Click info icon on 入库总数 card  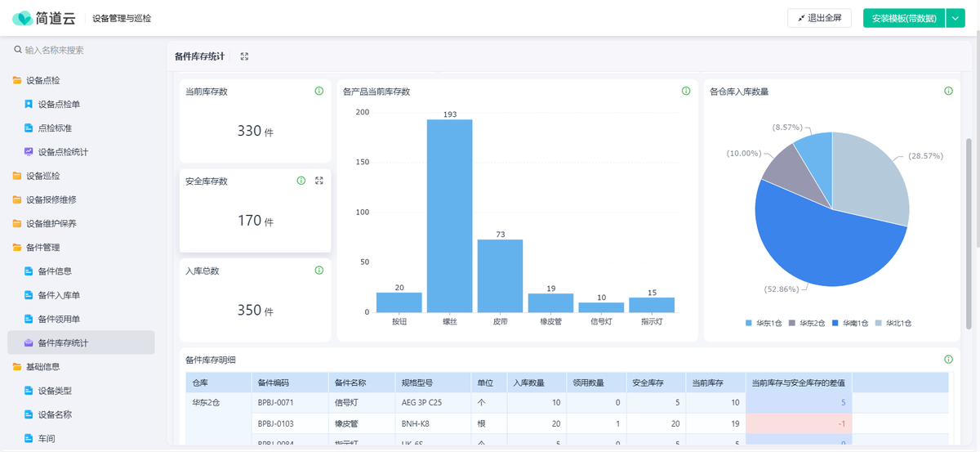coord(319,271)
